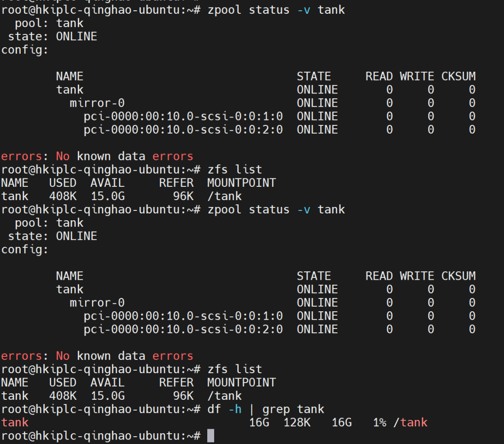
Task: Click "mirror-0" in the first pool config
Action: (97, 103)
